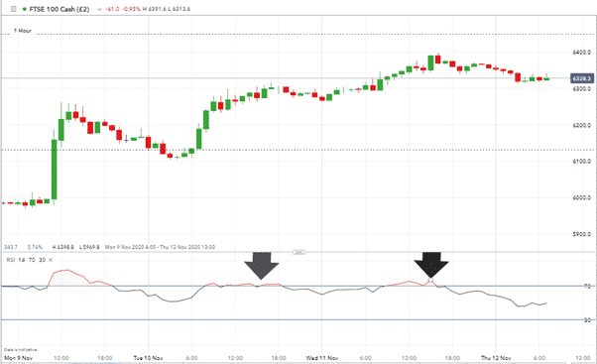Click the 6400.0 price axis label
The width and height of the screenshot is (597, 364).
(x=581, y=53)
